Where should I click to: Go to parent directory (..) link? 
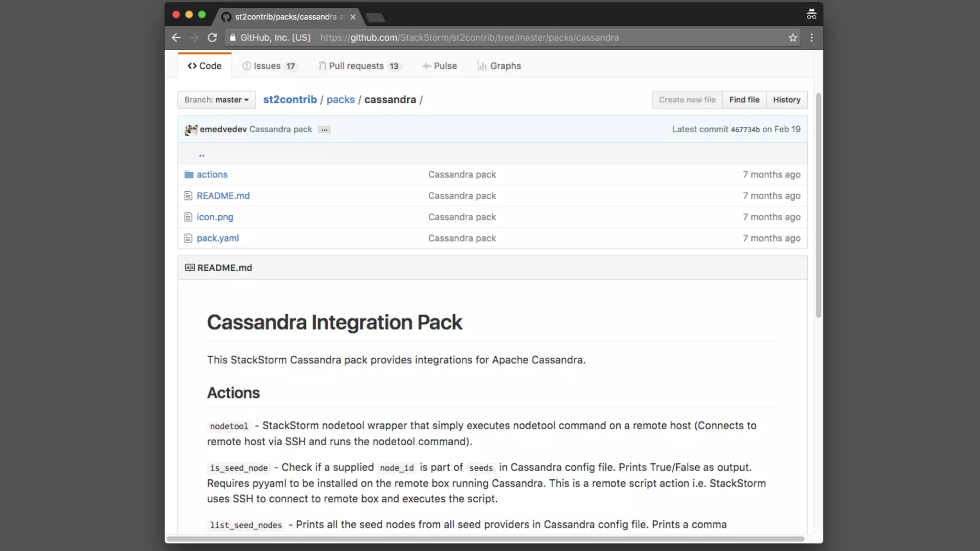tap(201, 154)
